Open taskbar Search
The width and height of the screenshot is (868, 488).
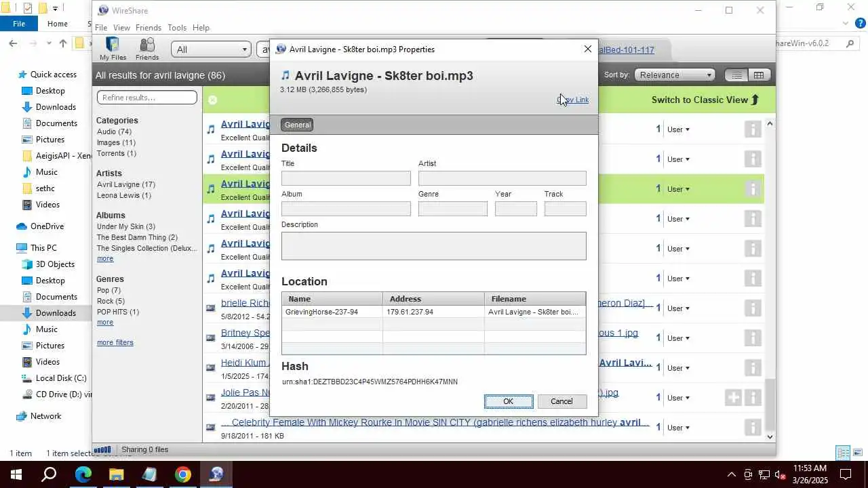point(49,474)
